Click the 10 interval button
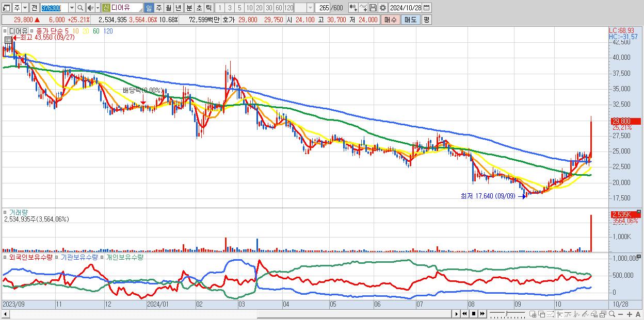This screenshot has height=320, width=644. [249, 8]
